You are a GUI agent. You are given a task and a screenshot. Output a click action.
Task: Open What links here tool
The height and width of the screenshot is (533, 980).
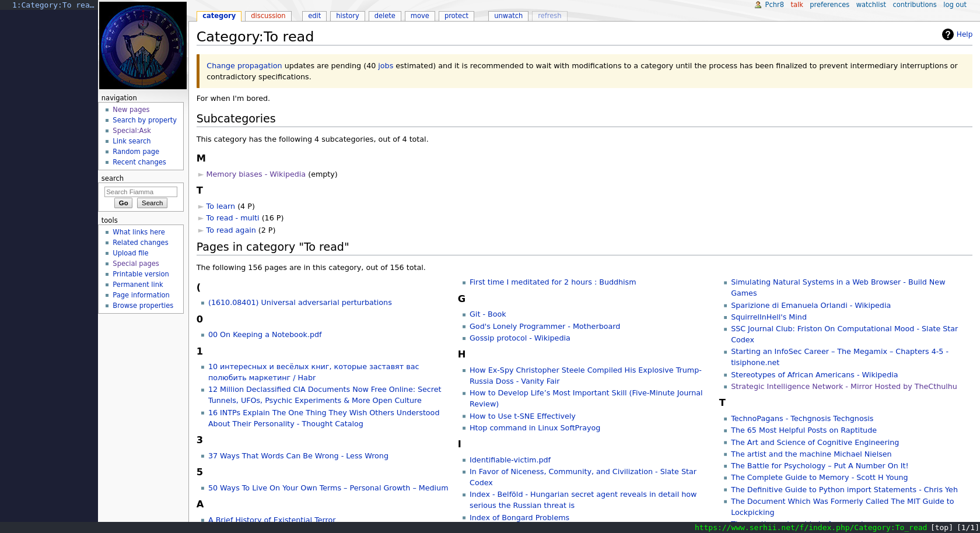138,232
